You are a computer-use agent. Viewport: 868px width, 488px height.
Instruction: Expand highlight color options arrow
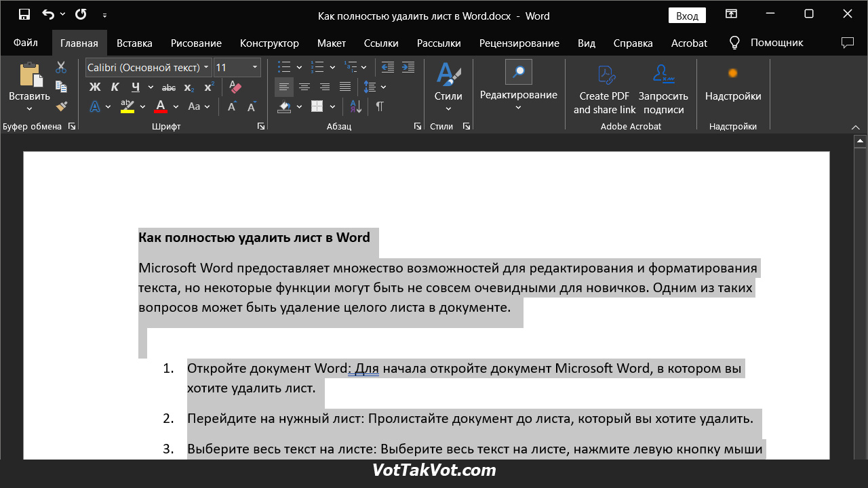[142, 106]
